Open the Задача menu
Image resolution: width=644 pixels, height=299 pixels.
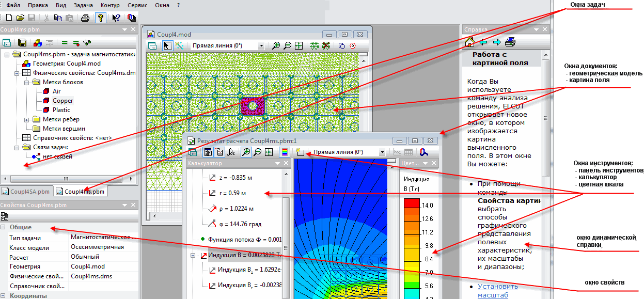[83, 5]
